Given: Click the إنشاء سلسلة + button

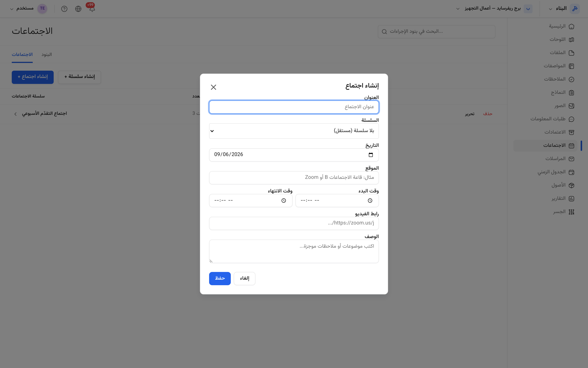Looking at the screenshot, I should pyautogui.click(x=79, y=77).
